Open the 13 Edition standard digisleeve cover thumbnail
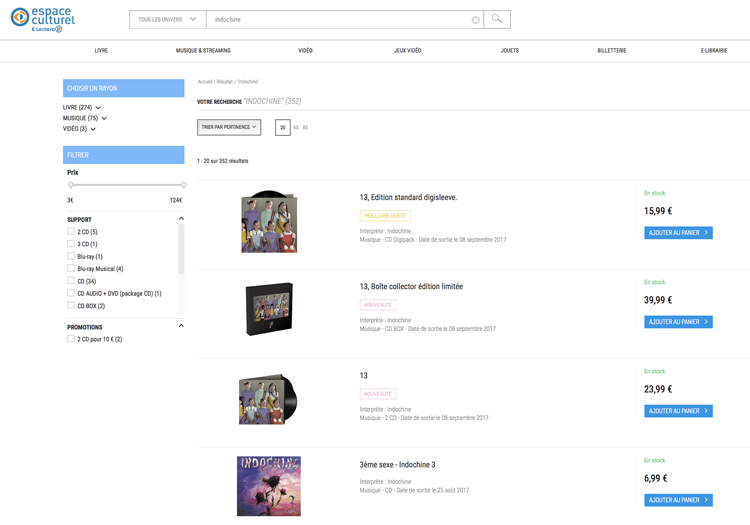Viewport: 750px width, 525px height. click(x=269, y=221)
